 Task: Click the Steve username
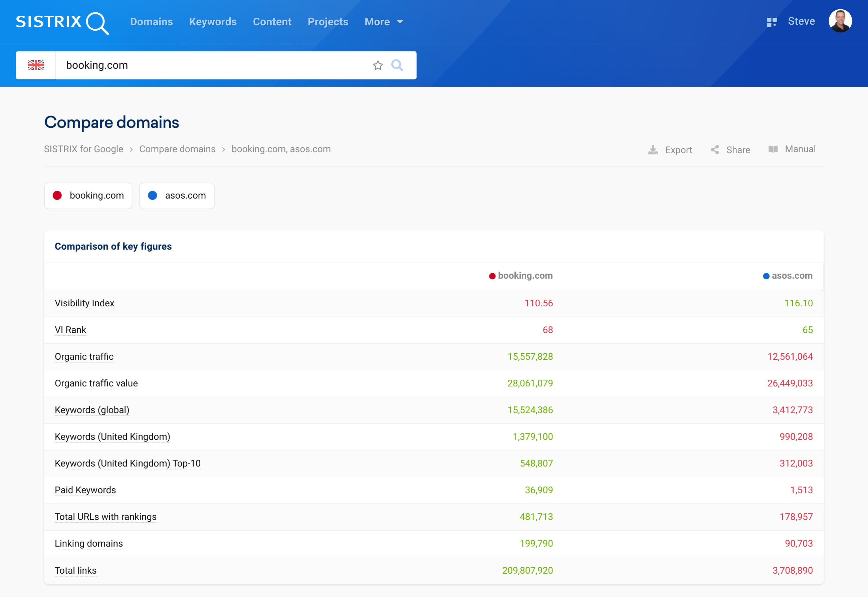pyautogui.click(x=802, y=21)
